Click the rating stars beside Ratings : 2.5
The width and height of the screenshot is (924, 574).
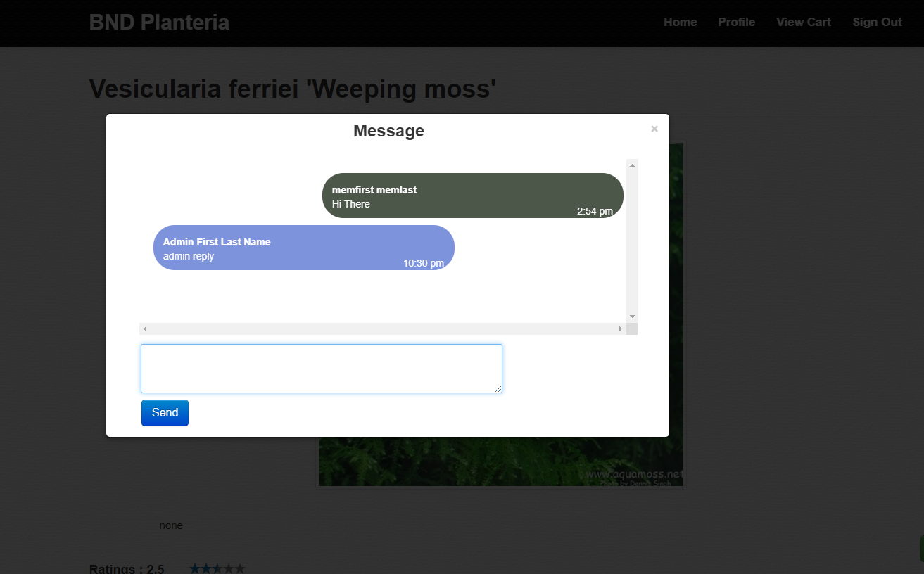217,568
